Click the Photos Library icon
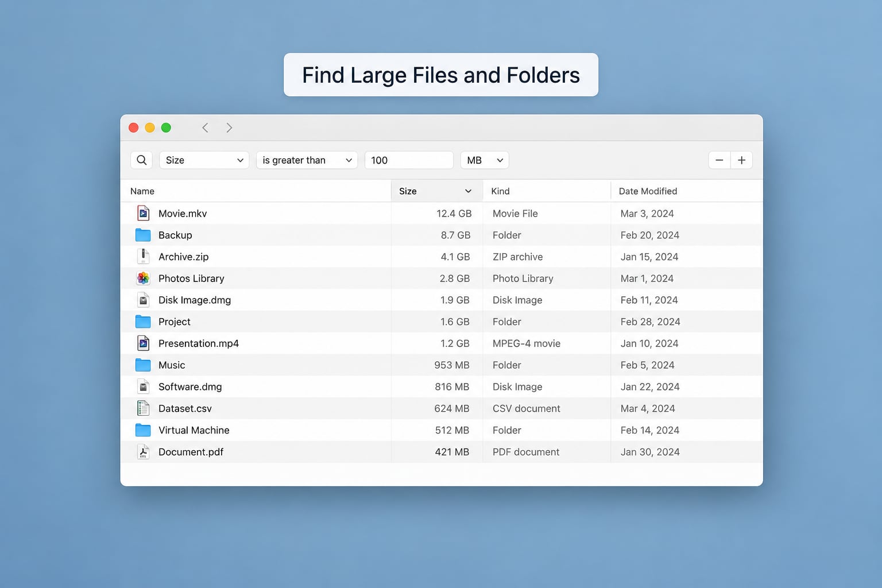 (143, 278)
